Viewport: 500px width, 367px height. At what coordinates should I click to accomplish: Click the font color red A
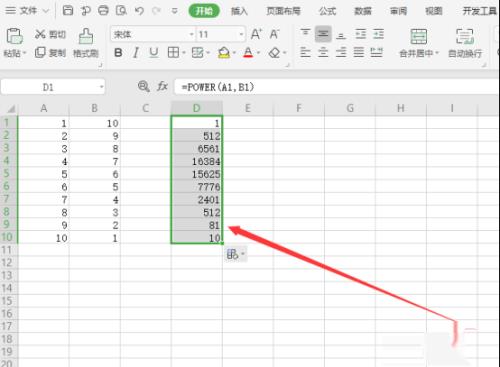pyautogui.click(x=248, y=53)
